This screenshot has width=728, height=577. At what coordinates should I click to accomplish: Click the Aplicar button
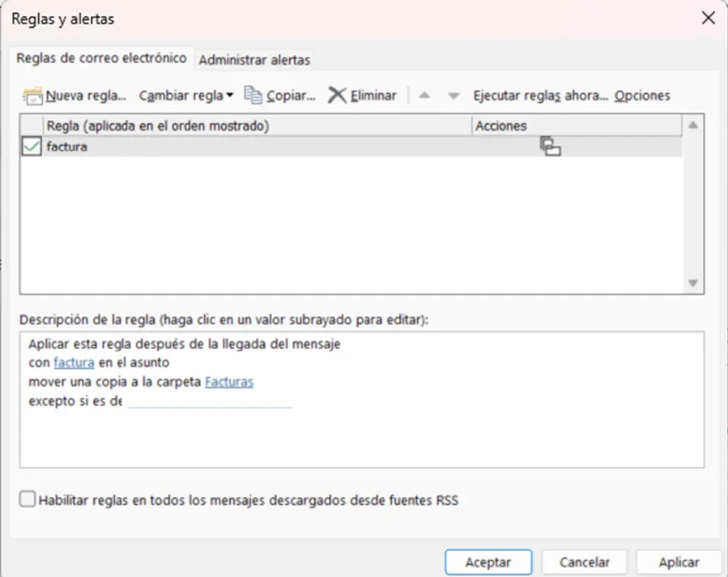click(x=679, y=562)
